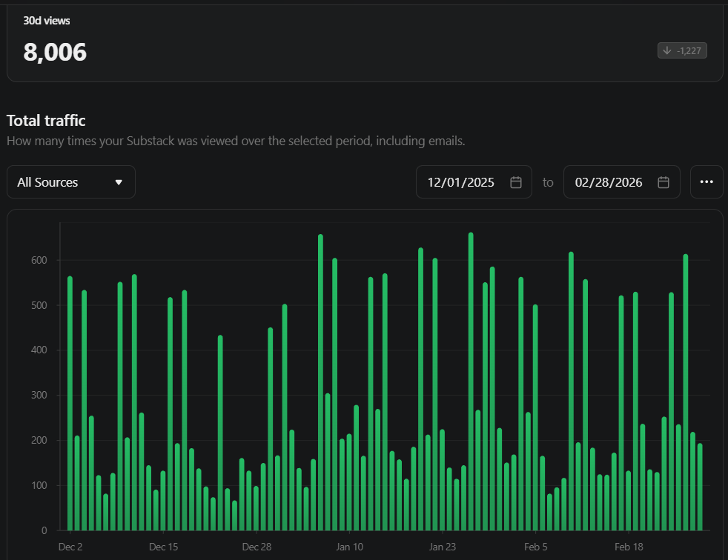Click the end date field 02/28/2026
The image size is (728, 560).
tap(622, 182)
